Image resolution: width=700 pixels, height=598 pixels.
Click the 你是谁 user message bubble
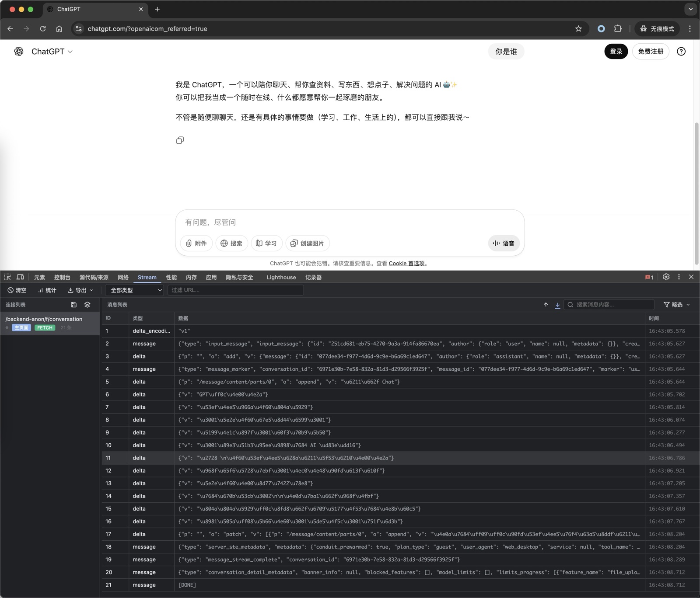click(506, 52)
